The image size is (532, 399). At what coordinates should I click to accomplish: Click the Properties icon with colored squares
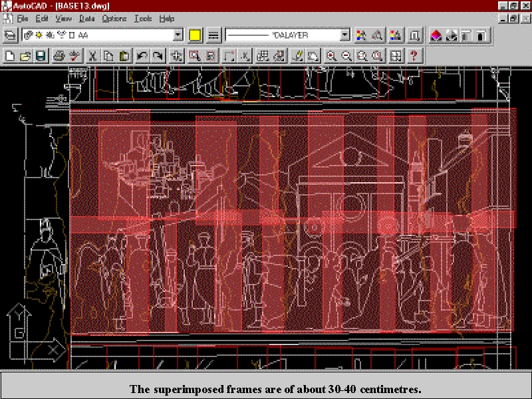pos(396,35)
